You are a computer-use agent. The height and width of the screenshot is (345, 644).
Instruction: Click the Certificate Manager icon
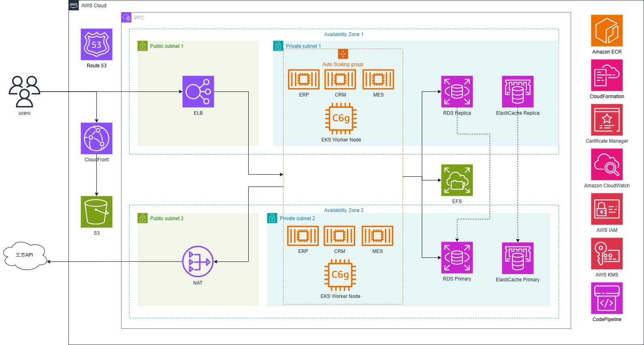tap(607, 120)
